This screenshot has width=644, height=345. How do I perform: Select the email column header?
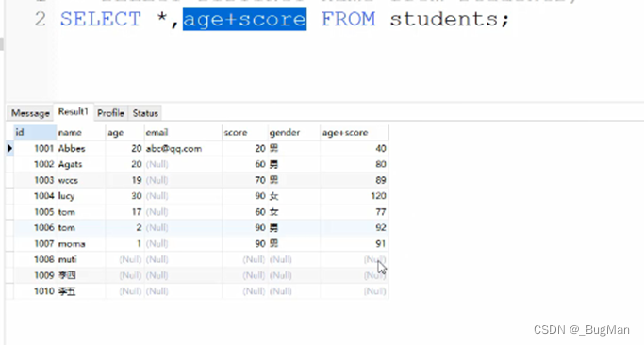(x=183, y=132)
